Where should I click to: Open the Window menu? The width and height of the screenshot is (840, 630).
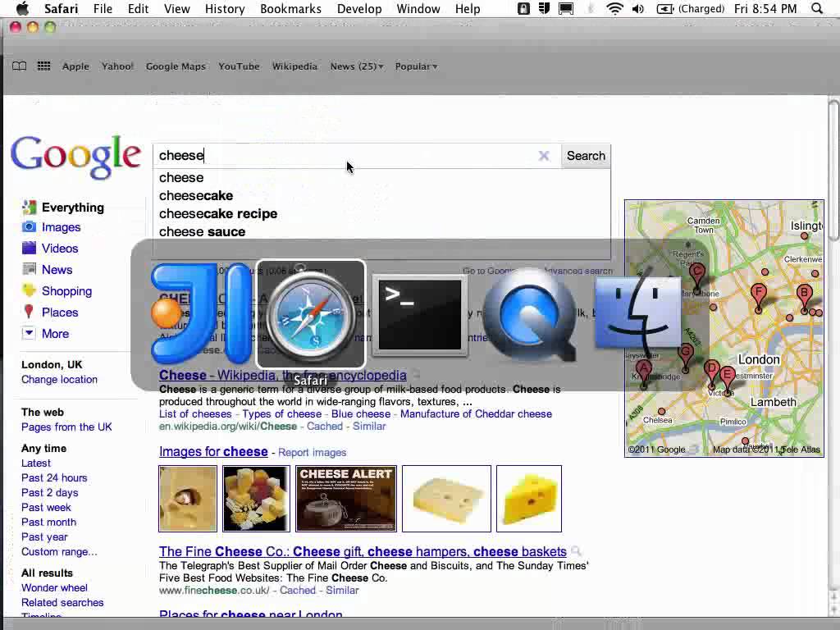[418, 8]
